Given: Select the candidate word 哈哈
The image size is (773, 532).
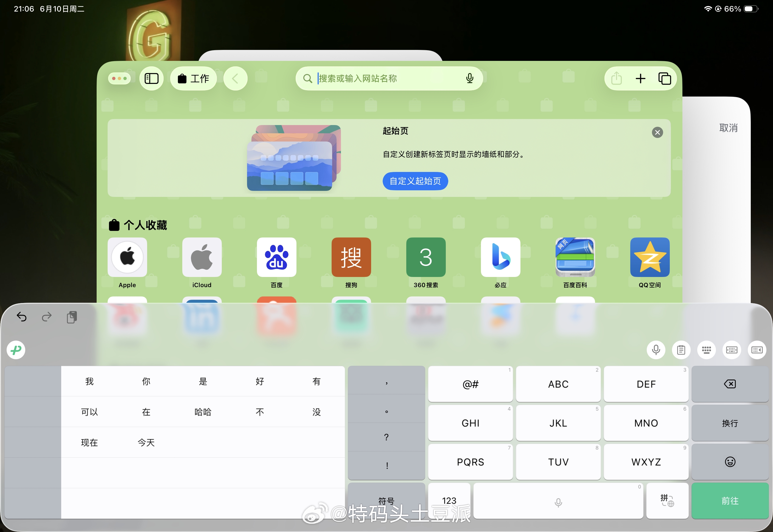Looking at the screenshot, I should coord(203,412).
